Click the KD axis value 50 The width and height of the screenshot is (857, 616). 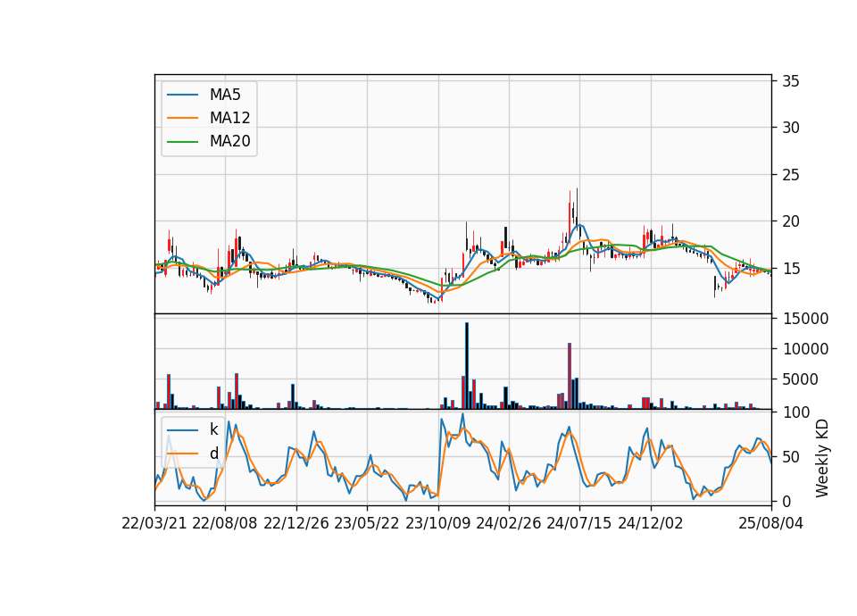coord(791,457)
